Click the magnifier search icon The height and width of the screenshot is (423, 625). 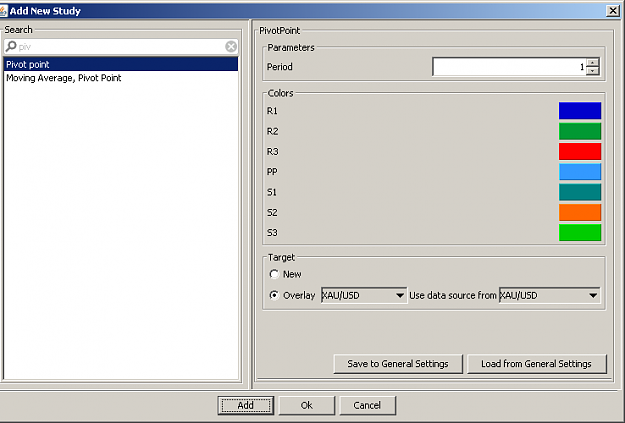point(11,46)
